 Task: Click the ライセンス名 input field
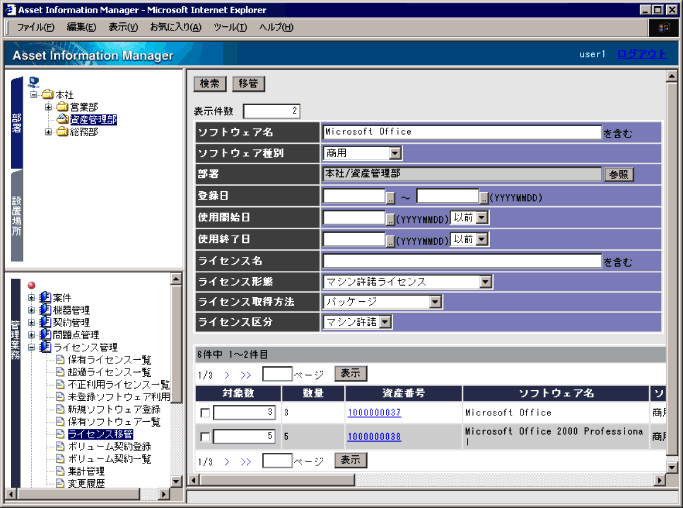[x=462, y=261]
